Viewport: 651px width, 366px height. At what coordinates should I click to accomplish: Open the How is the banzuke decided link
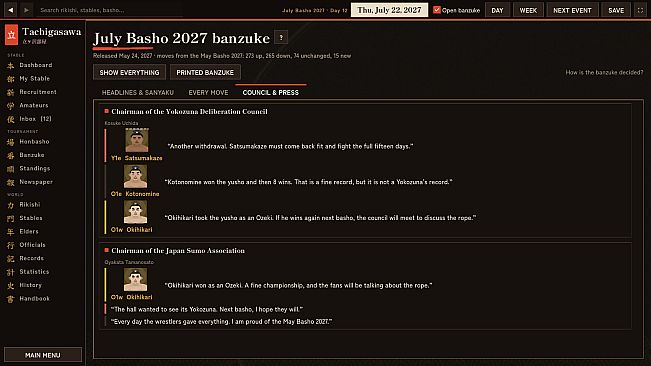(x=604, y=72)
